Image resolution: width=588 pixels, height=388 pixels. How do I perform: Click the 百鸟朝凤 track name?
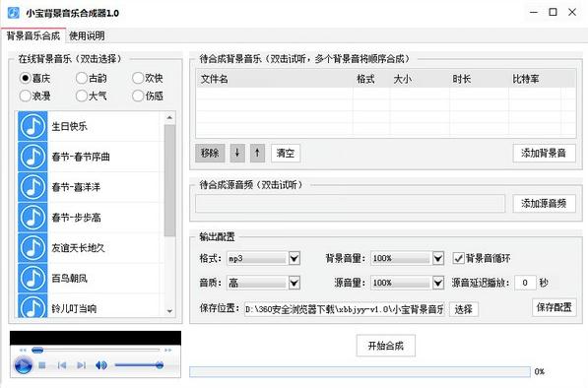(69, 278)
